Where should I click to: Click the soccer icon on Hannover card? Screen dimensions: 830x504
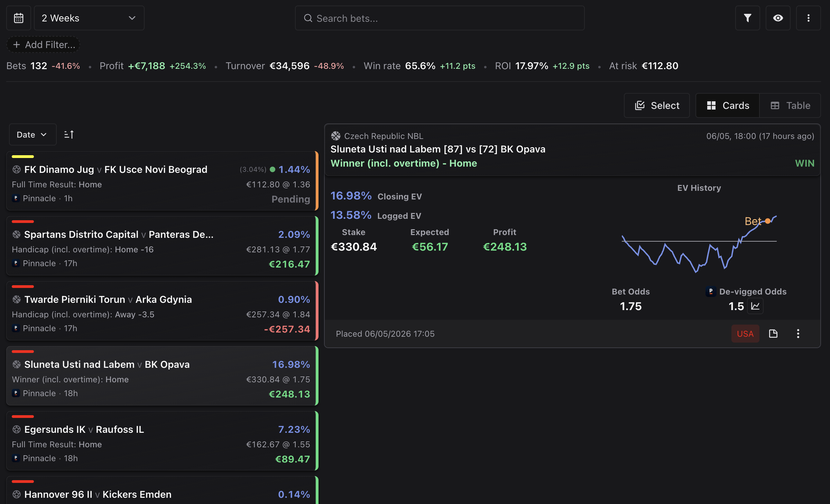click(16, 494)
